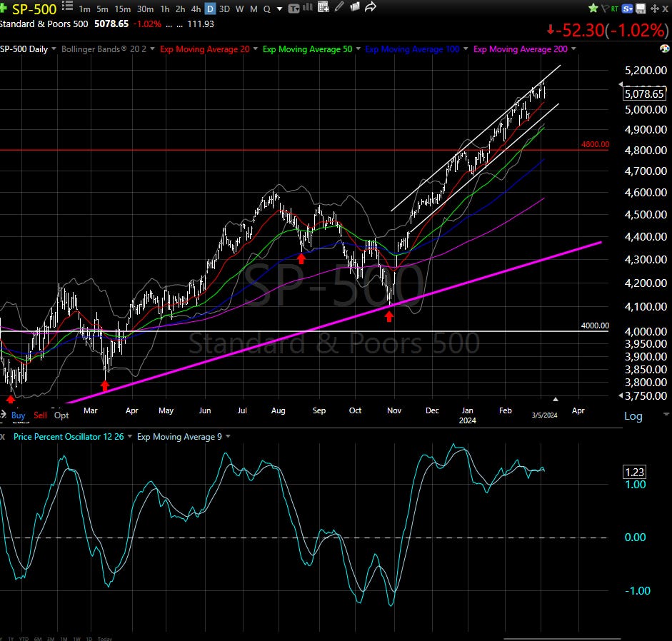Click the 3/5/2024 date label

coord(544,415)
